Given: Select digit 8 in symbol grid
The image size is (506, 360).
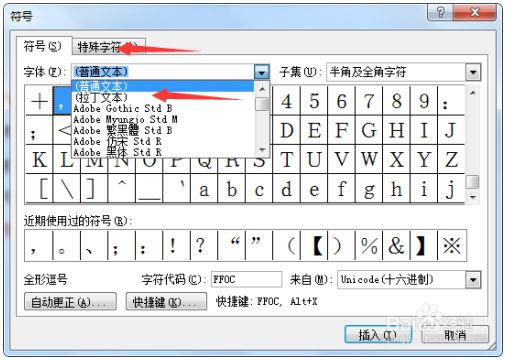Looking at the screenshot, I should pos(397,101).
